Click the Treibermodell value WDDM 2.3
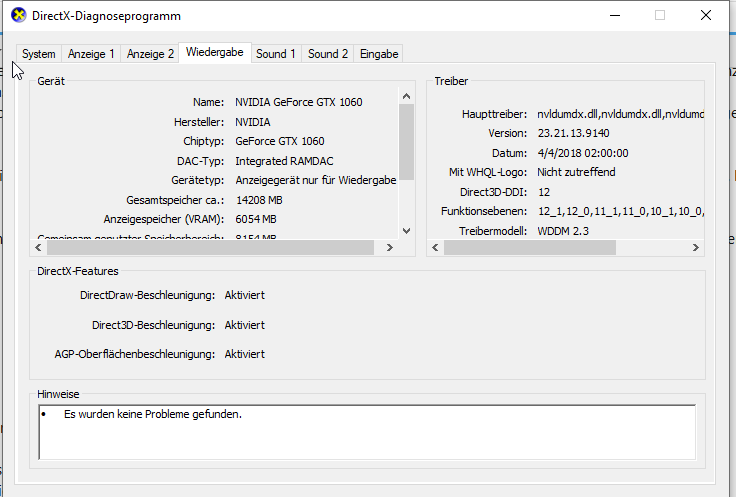 coord(563,231)
